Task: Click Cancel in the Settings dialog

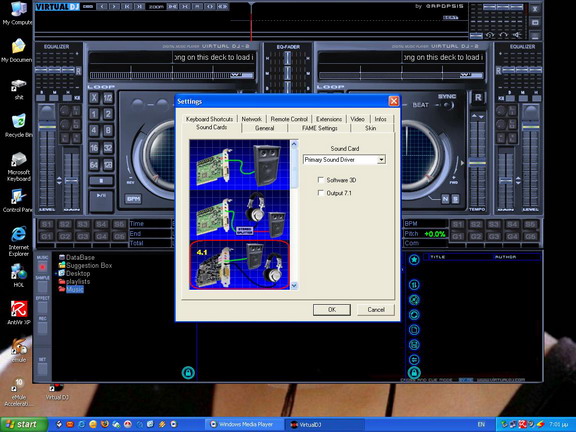Action: point(376,310)
